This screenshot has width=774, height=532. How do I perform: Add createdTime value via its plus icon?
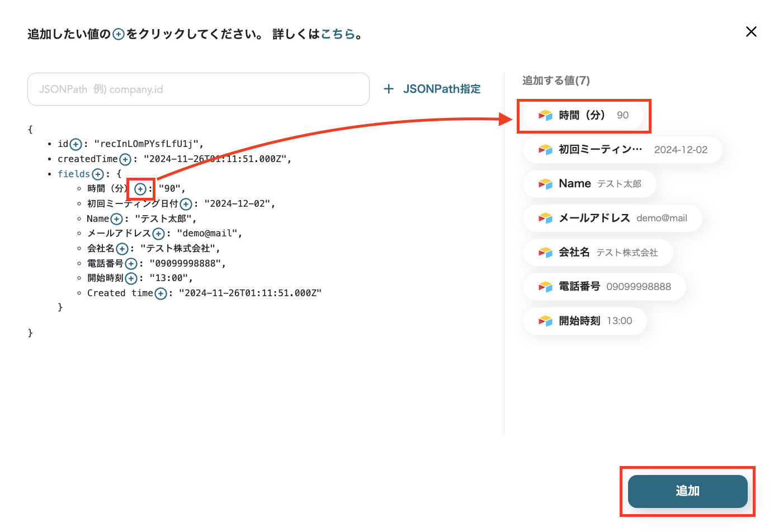point(125,160)
